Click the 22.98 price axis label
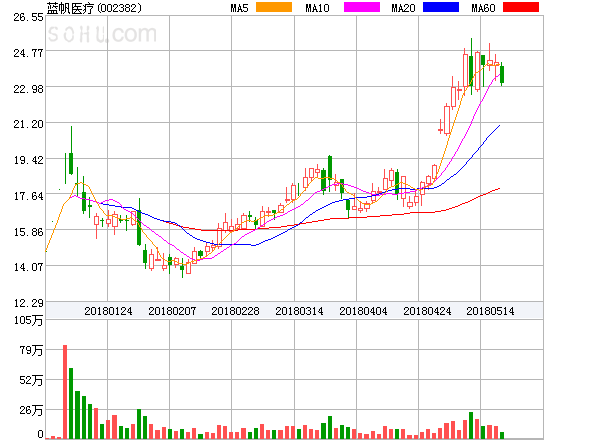 [28, 89]
